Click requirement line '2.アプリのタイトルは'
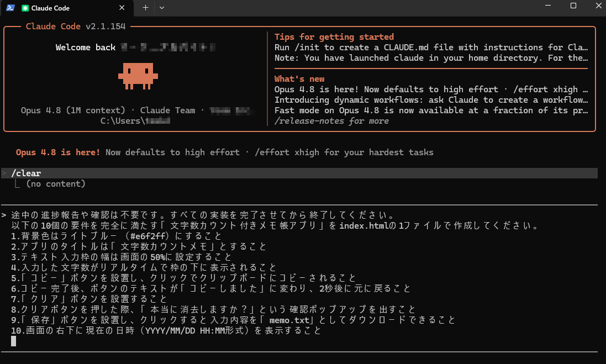606x364 pixels. click(139, 246)
